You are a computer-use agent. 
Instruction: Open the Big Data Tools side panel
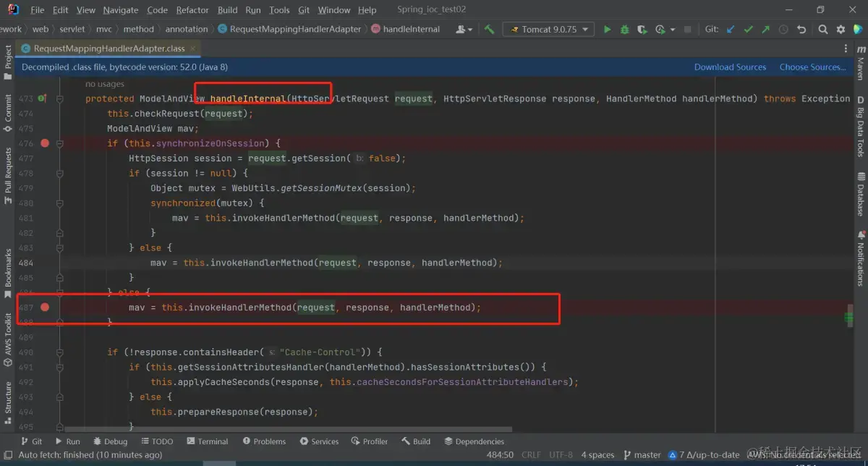click(x=861, y=127)
